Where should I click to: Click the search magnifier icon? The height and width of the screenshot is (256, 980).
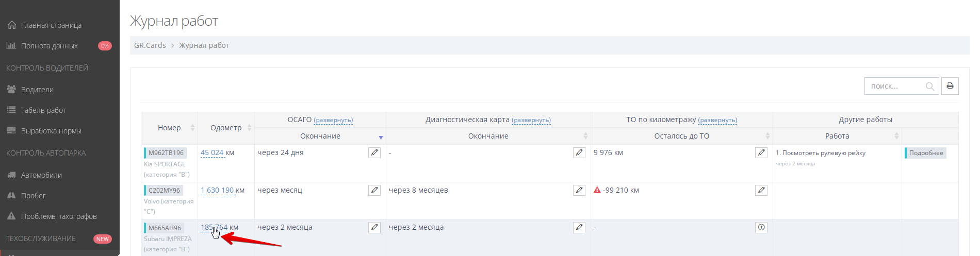[x=929, y=87]
